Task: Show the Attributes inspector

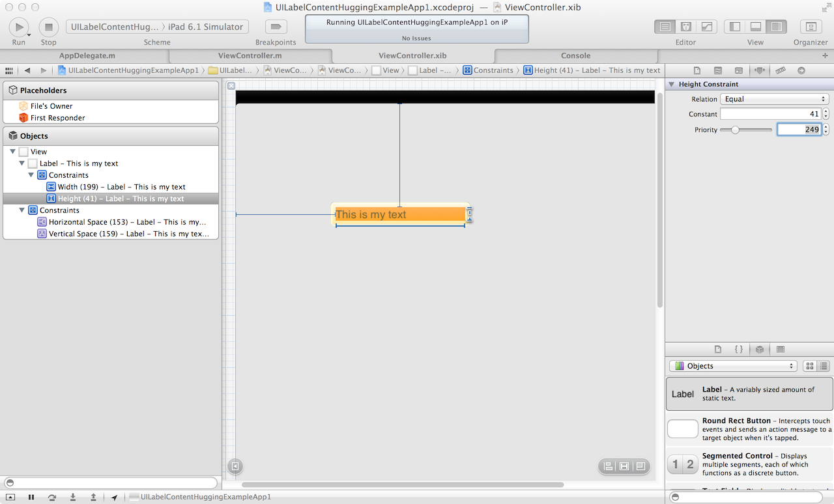Action: click(x=759, y=70)
